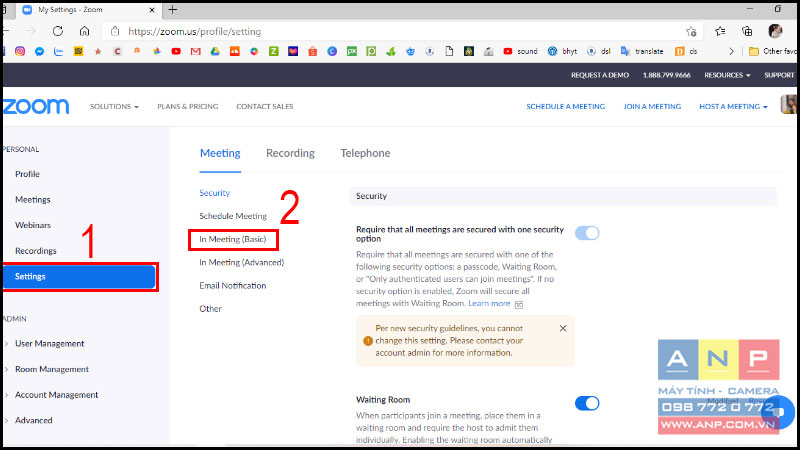
Task: Open Webinars in sidebar
Action: click(33, 225)
